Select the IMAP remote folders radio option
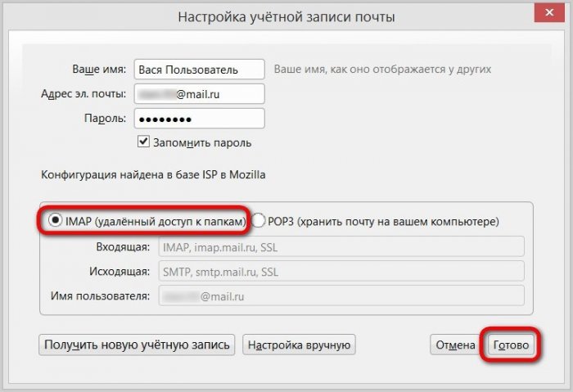 pos(56,221)
